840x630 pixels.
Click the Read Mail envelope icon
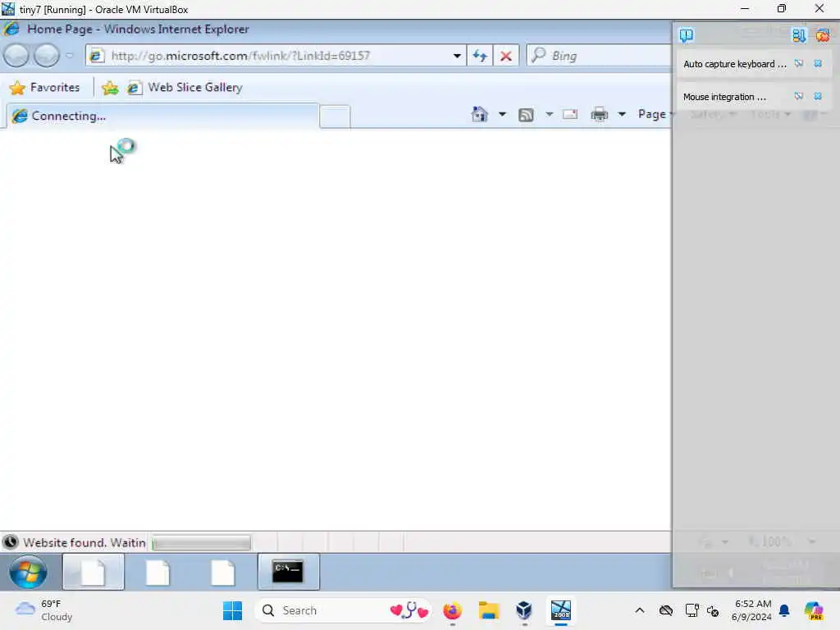[570, 114]
